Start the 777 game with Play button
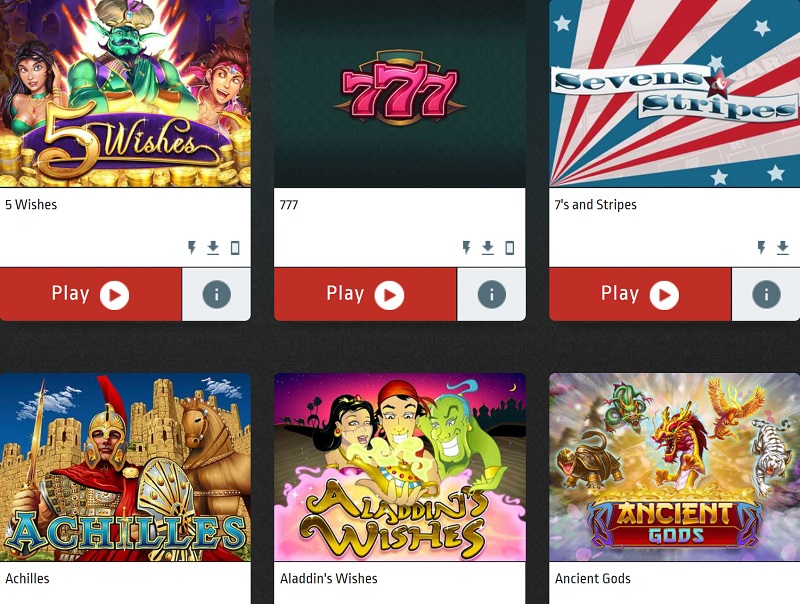The image size is (800, 604). [x=365, y=294]
